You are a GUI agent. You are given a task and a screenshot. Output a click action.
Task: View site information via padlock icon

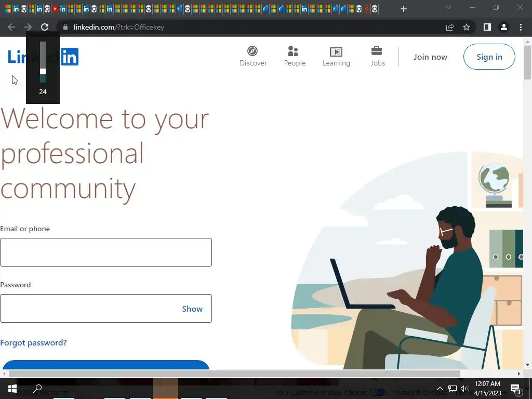pyautogui.click(x=65, y=27)
